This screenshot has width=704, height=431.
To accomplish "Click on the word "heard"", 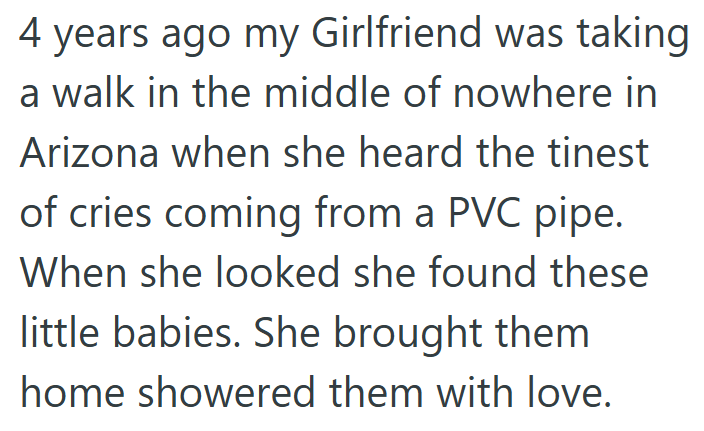I will [426, 154].
